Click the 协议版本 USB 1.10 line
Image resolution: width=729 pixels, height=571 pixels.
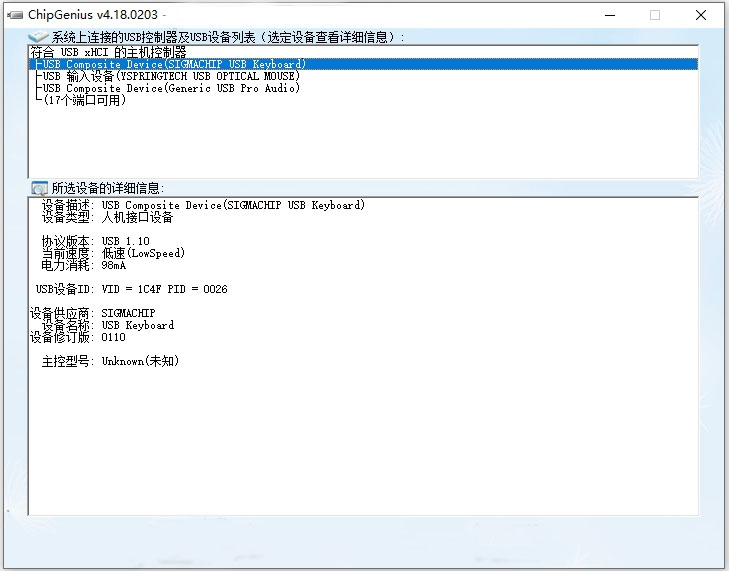coord(95,241)
